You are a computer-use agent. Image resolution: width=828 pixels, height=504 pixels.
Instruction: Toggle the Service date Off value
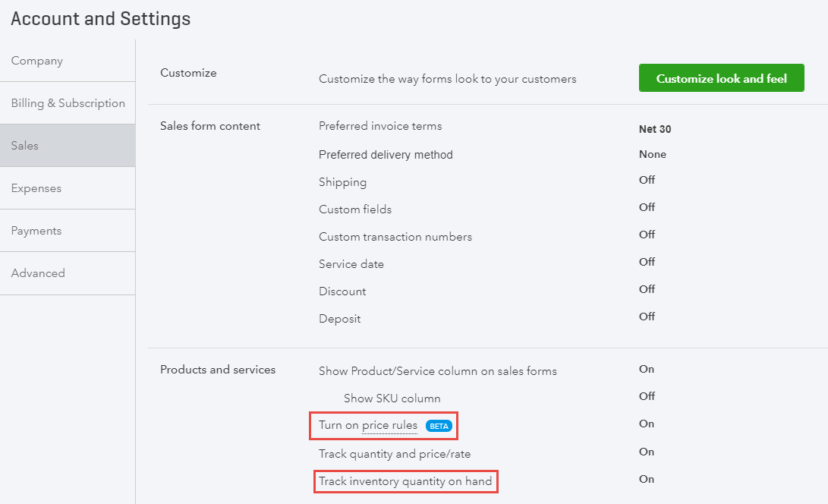coord(647,262)
